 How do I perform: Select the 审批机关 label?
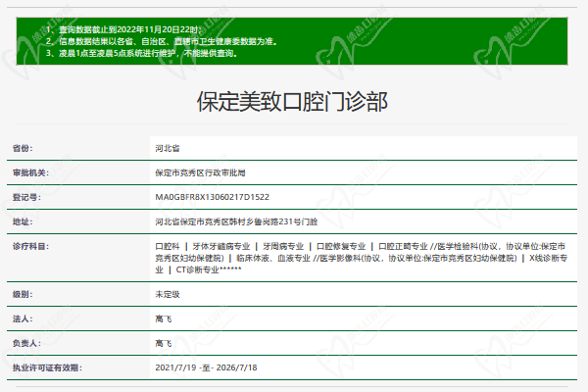click(x=30, y=172)
